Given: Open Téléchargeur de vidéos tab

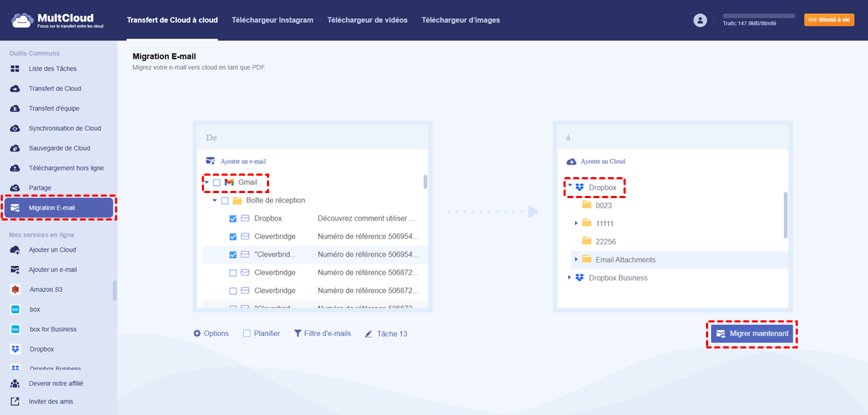Looking at the screenshot, I should point(367,20).
